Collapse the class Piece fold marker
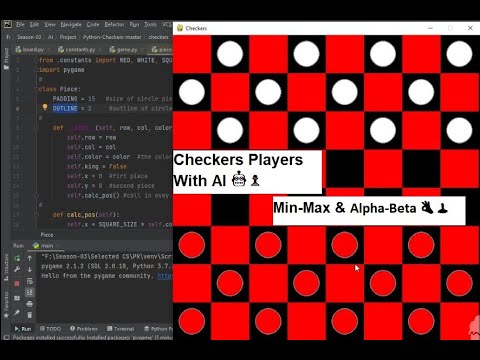This screenshot has width=480, height=360. [36, 89]
